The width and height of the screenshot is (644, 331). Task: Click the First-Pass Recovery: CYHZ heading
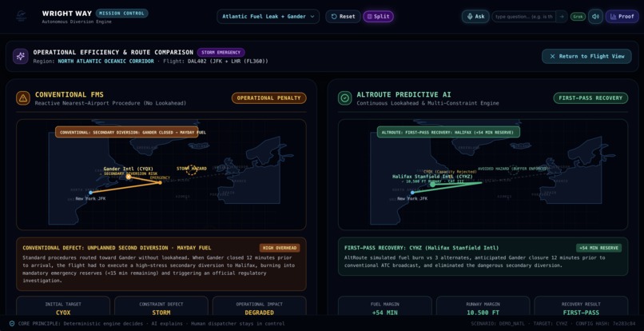pyautogui.click(x=421, y=248)
